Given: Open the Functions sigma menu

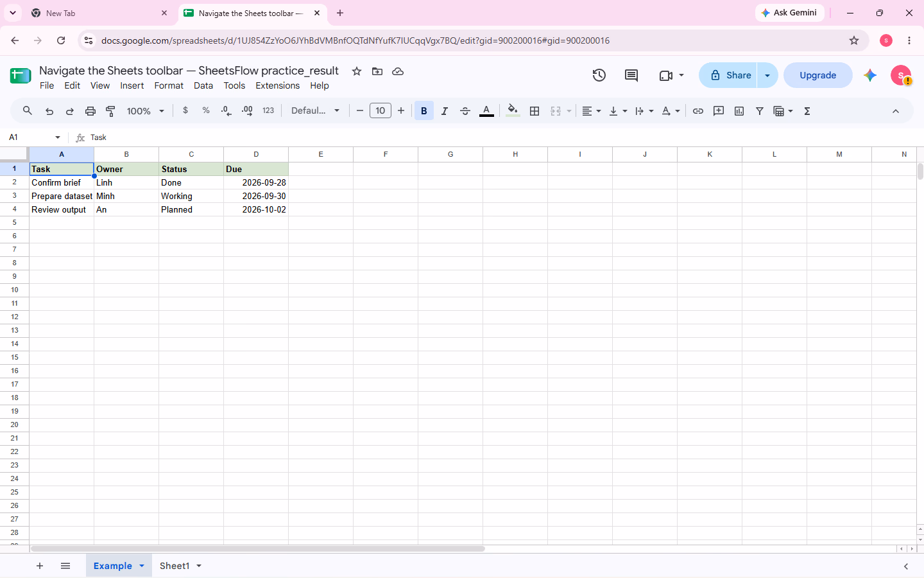Looking at the screenshot, I should click(807, 111).
